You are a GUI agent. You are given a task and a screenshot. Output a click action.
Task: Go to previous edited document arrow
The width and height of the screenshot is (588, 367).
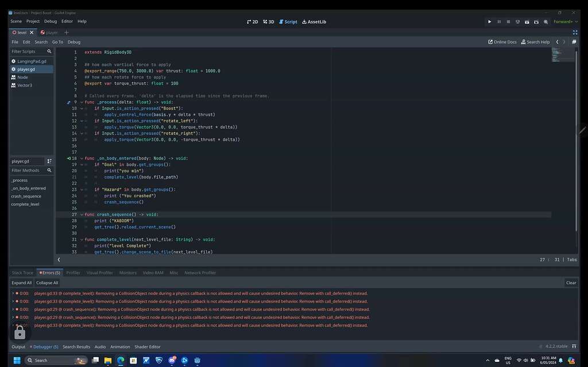tap(557, 42)
